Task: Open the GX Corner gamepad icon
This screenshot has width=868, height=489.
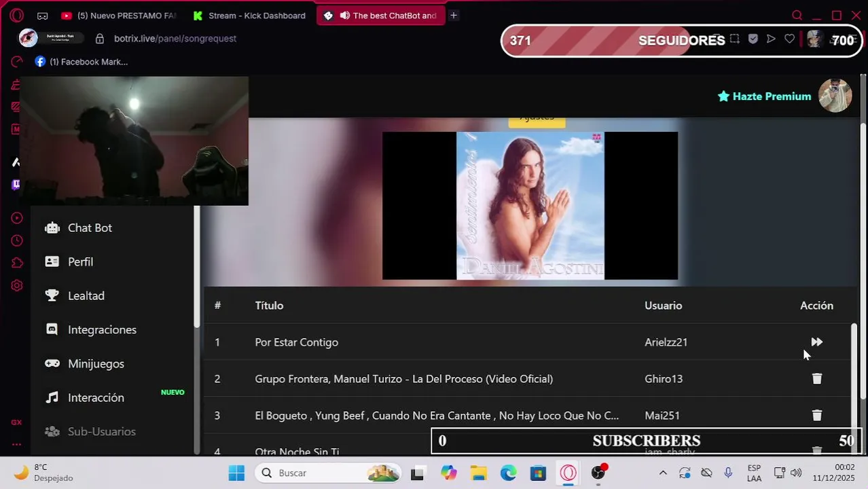Action: (x=42, y=16)
